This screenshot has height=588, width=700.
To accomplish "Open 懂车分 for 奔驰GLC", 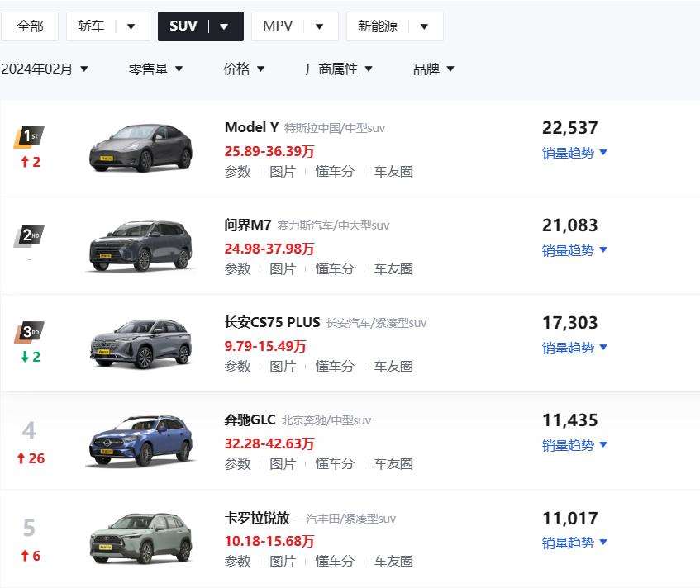I will pyautogui.click(x=335, y=464).
